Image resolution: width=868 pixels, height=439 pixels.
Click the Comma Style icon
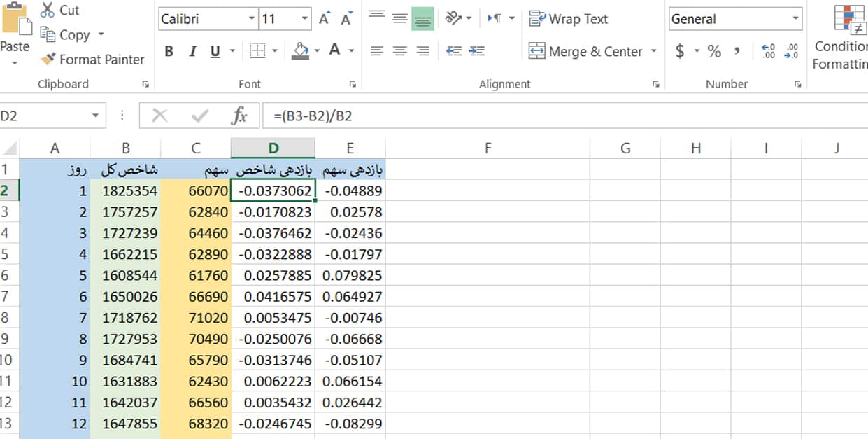pos(737,51)
